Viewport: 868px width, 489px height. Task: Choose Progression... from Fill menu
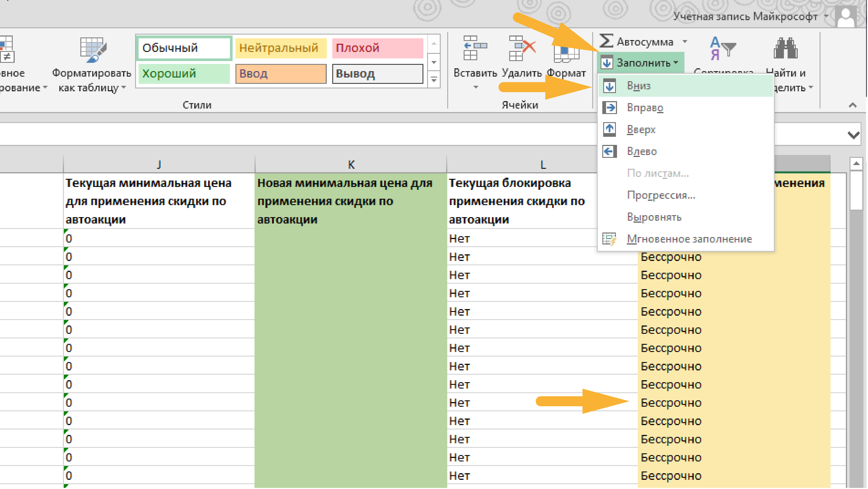(661, 195)
